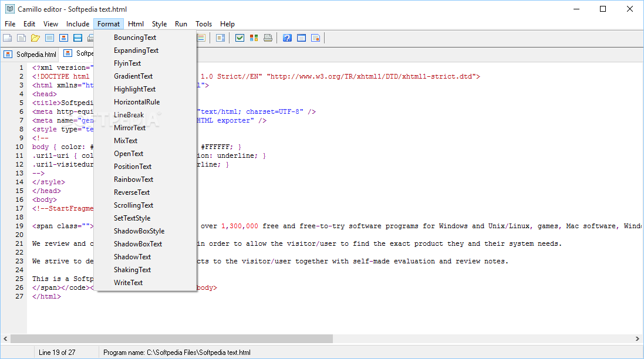Choose ExpandingText from Format menu

click(146, 50)
